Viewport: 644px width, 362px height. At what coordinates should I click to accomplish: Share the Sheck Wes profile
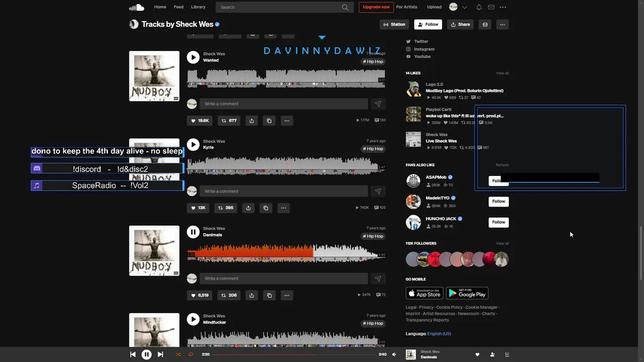coord(460,24)
